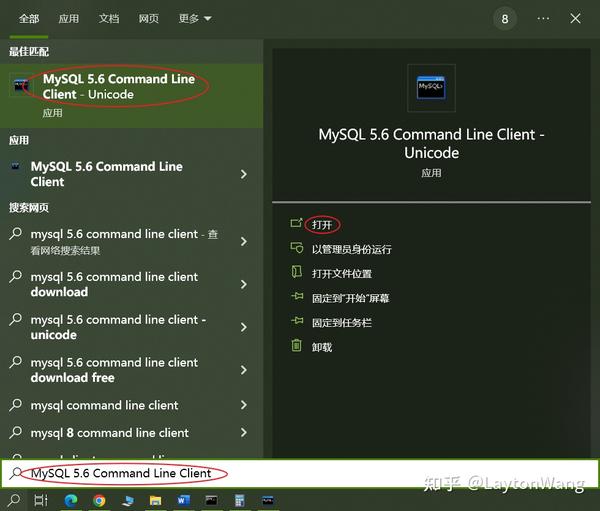Click the magnifier icon inside the search box

15,473
